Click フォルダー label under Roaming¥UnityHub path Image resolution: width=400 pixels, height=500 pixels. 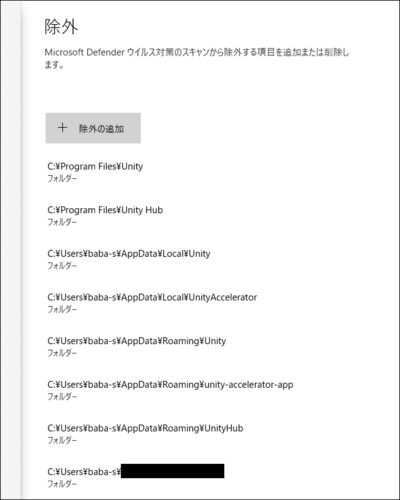62,441
